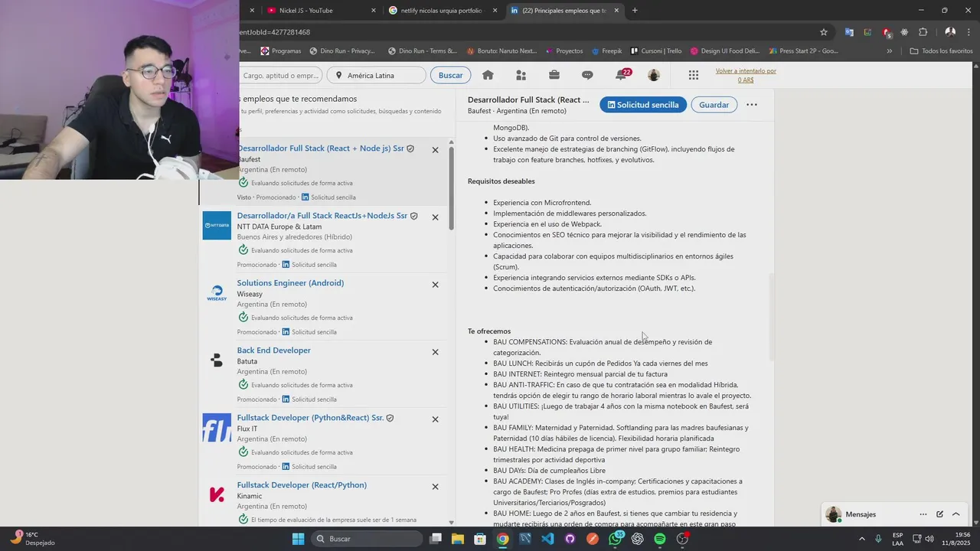Open the LinkedIn apps grid menu

tap(694, 75)
